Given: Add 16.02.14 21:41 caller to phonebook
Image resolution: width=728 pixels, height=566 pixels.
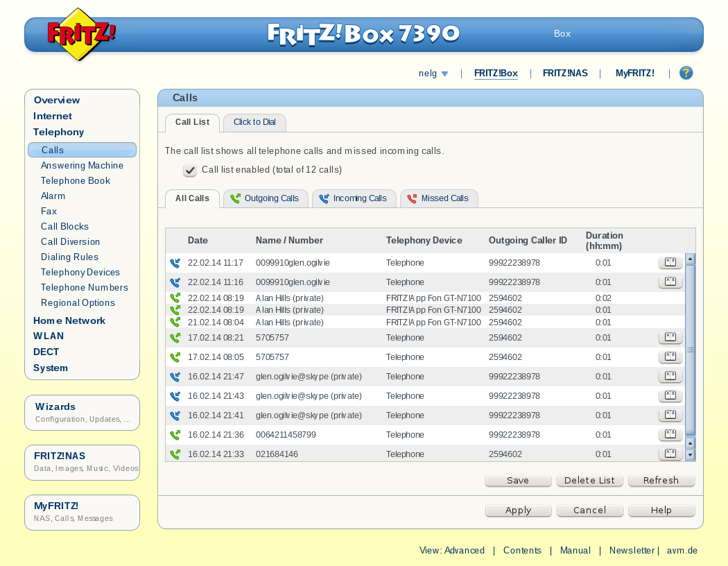Looking at the screenshot, I should (670, 415).
